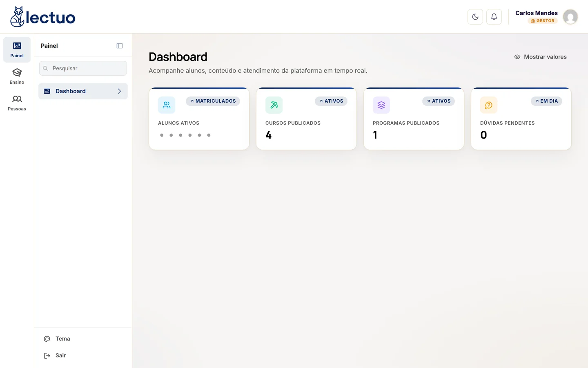This screenshot has width=588, height=368.
Task: Click ATIVOS badge on Programas Publicados card
Action: 439,101
